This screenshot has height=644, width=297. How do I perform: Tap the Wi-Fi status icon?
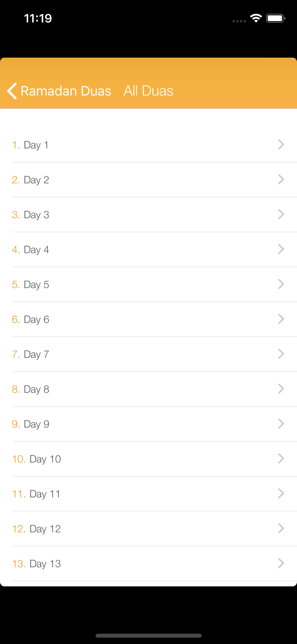click(256, 18)
